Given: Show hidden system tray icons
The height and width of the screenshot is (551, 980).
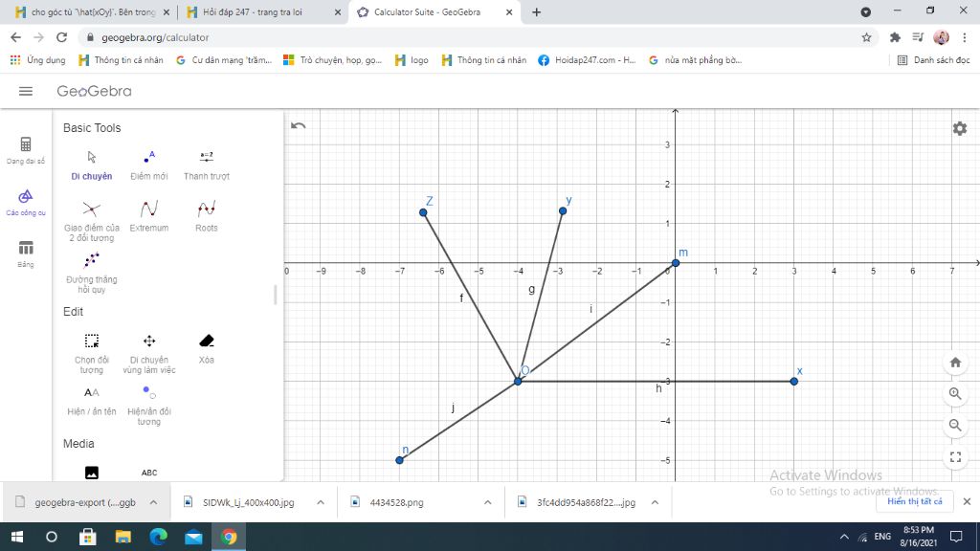Looking at the screenshot, I should pos(844,537).
